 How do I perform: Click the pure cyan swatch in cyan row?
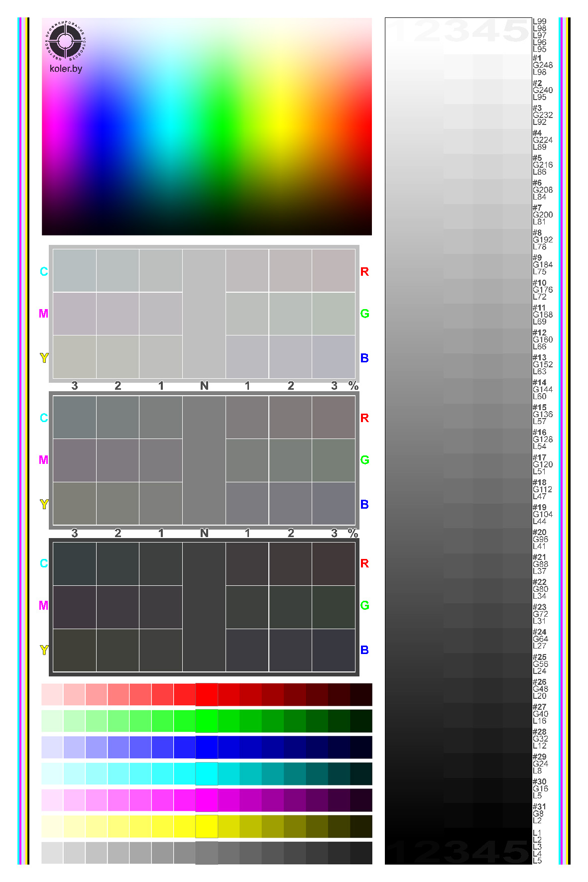[x=207, y=774]
